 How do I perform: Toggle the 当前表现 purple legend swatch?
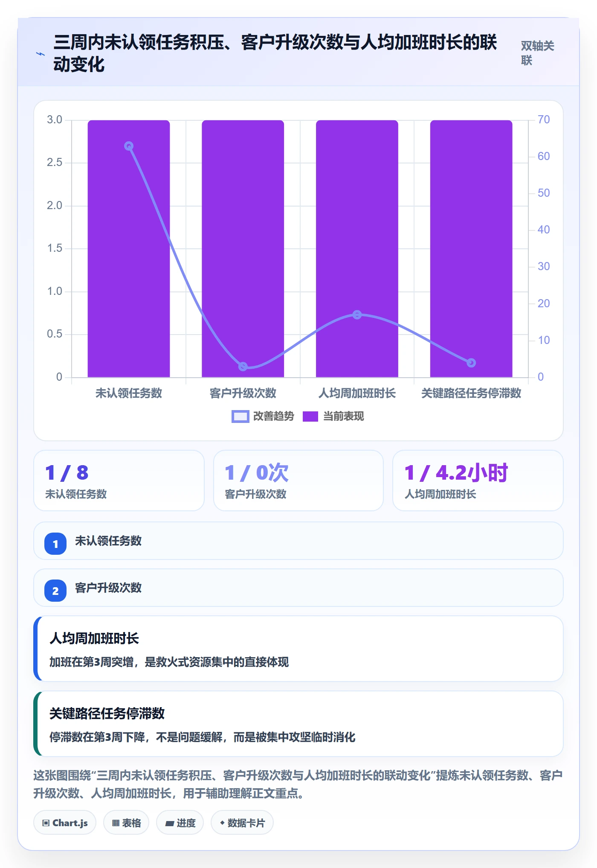coord(310,417)
